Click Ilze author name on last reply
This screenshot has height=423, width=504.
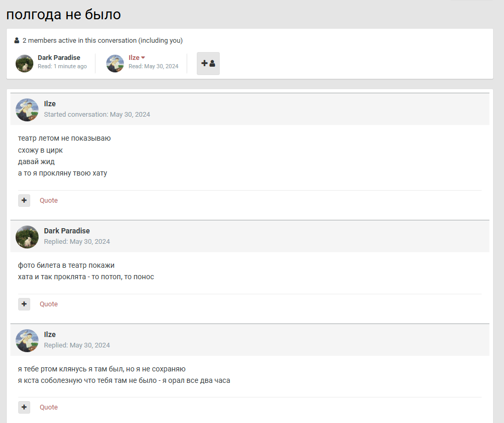click(49, 334)
